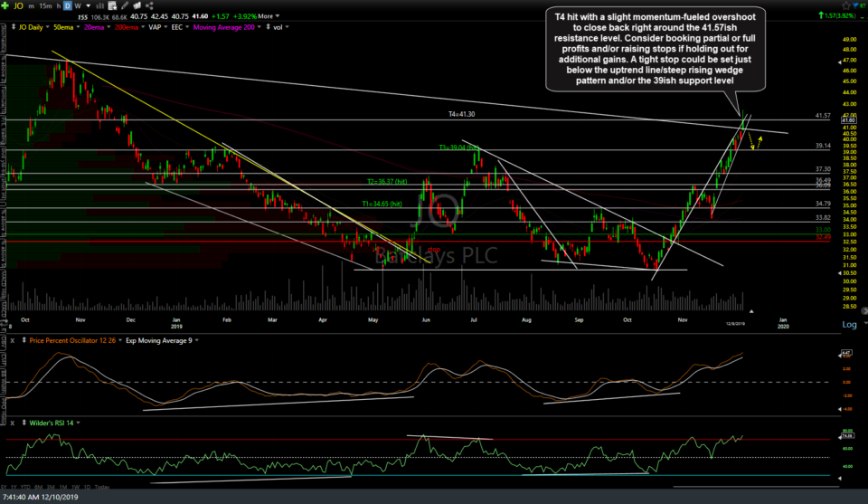Click the scroll arrow at right edge of chart
This screenshot has width=868, height=504.
pos(864,311)
